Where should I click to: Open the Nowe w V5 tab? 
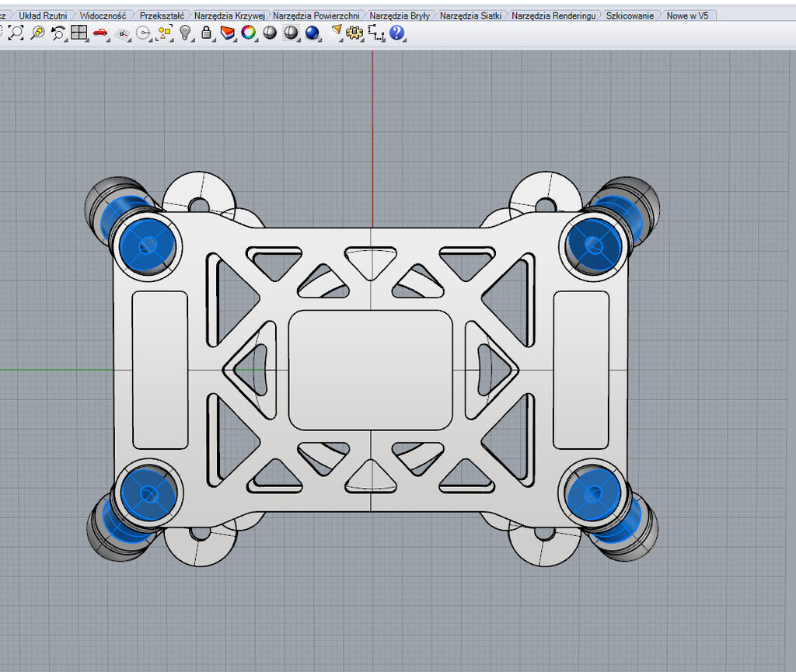pos(687,16)
